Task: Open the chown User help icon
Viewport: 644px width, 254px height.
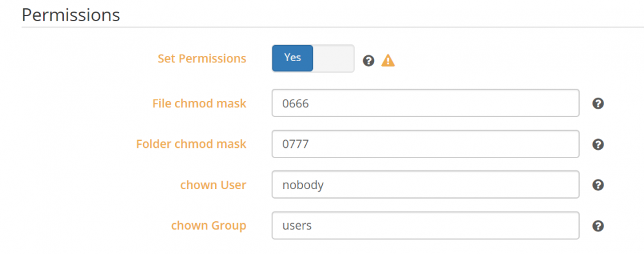Action: click(598, 185)
